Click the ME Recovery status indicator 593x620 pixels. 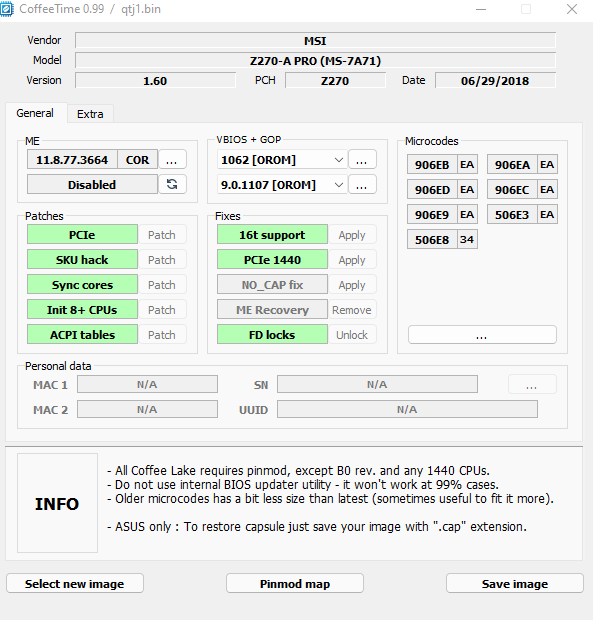[x=272, y=309]
